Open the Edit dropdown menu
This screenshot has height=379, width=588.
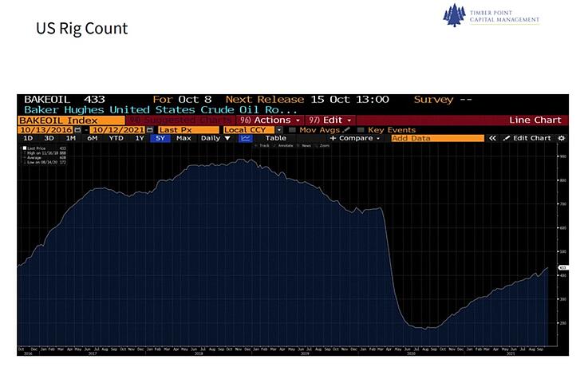pos(330,120)
